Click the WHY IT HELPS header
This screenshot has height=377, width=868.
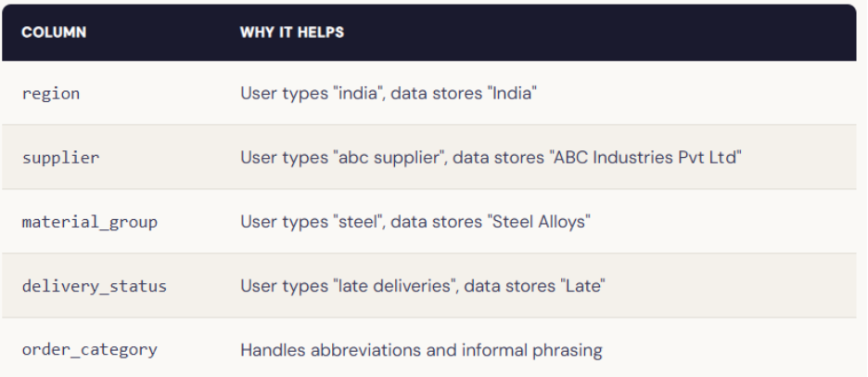click(291, 32)
